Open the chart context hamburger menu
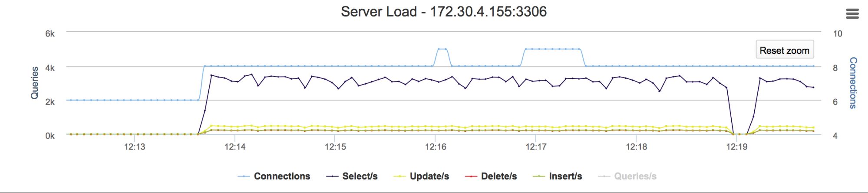The height and width of the screenshot is (193, 868). 852,13
